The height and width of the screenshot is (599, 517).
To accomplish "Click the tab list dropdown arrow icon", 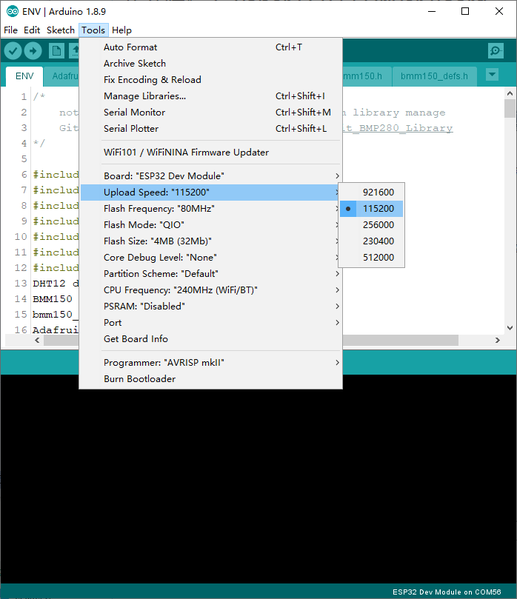I will click(493, 74).
